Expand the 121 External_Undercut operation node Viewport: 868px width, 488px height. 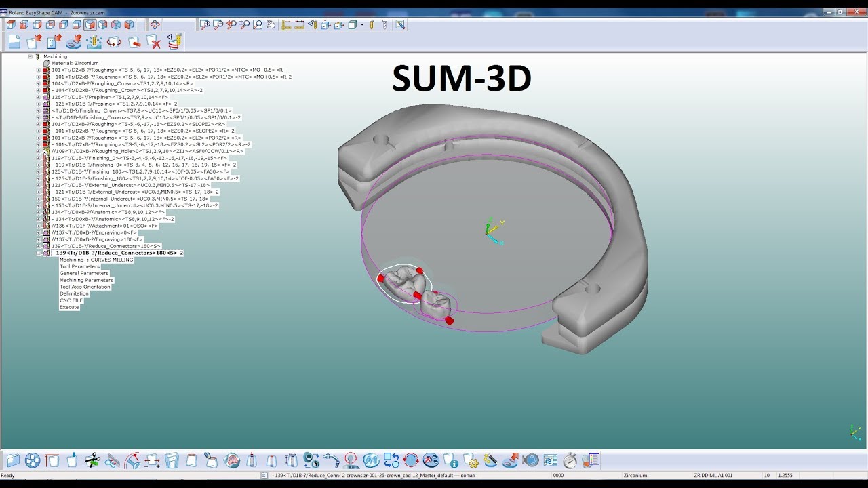click(39, 185)
